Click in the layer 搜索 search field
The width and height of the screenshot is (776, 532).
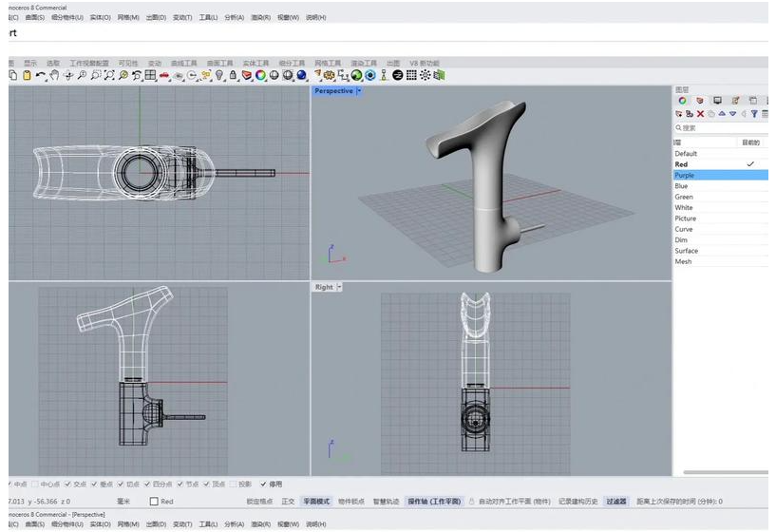pos(721,127)
